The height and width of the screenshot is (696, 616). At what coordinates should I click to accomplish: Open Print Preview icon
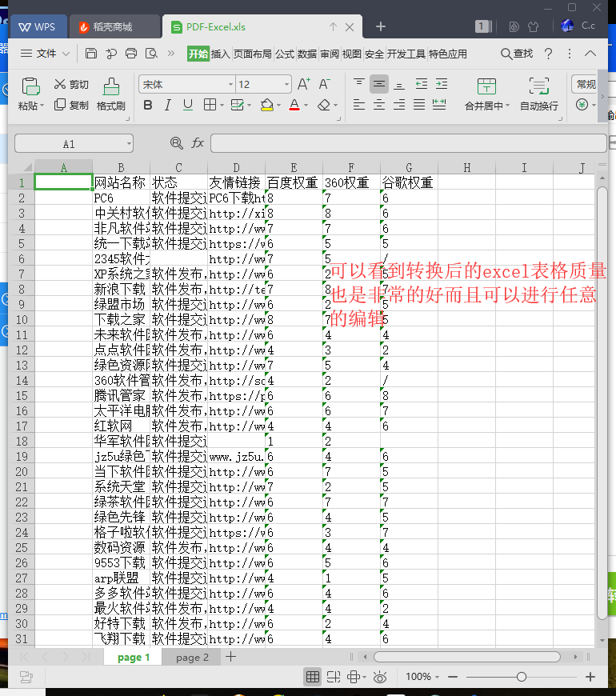tap(151, 54)
